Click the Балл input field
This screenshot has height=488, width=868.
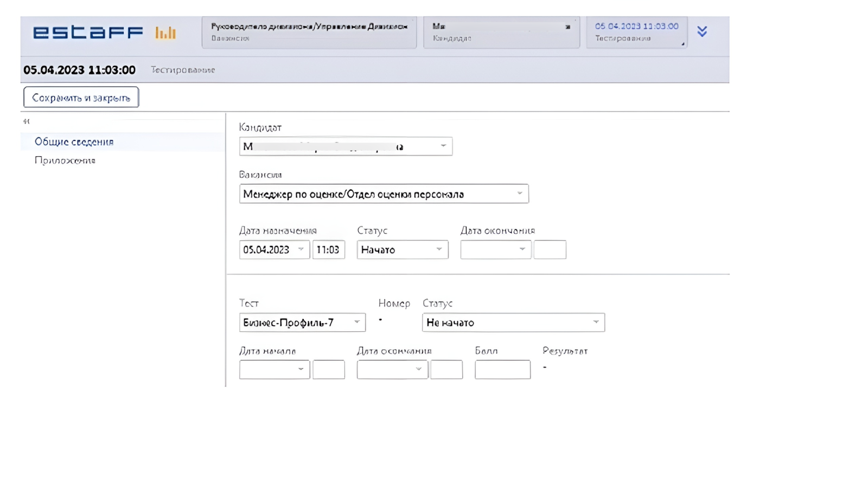[x=502, y=370]
